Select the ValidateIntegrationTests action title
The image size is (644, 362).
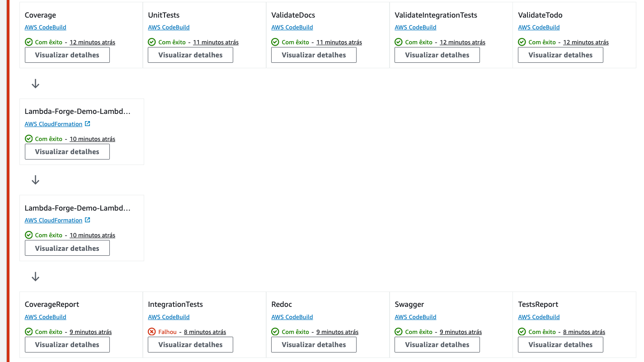click(436, 15)
